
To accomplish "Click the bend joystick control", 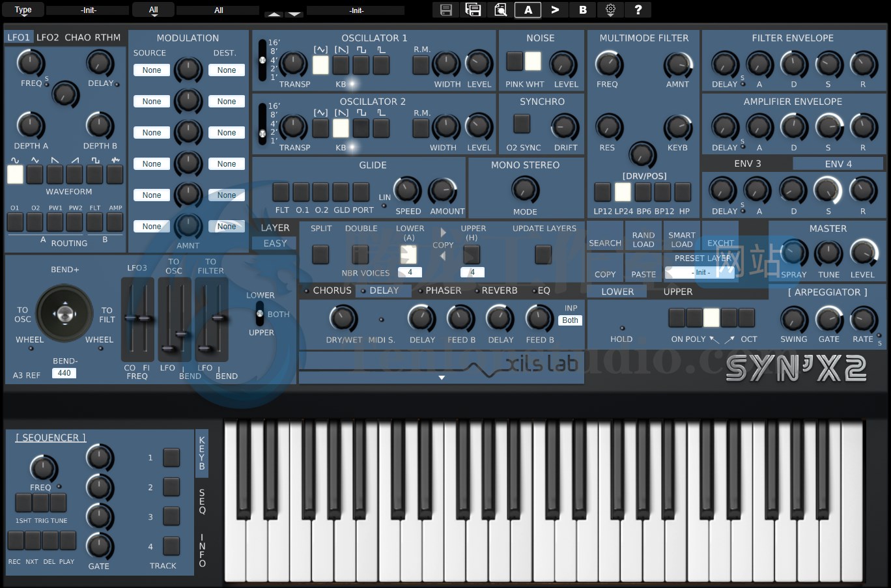I will pos(64,314).
